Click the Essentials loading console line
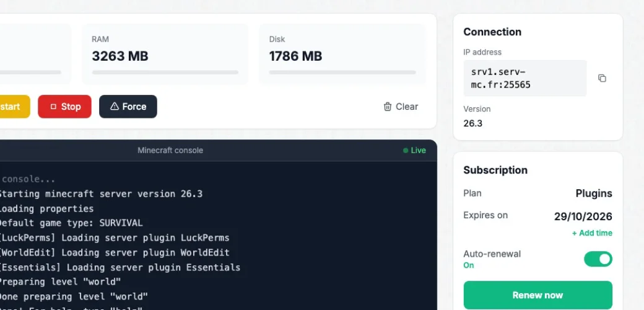This screenshot has width=644, height=310. (120, 267)
